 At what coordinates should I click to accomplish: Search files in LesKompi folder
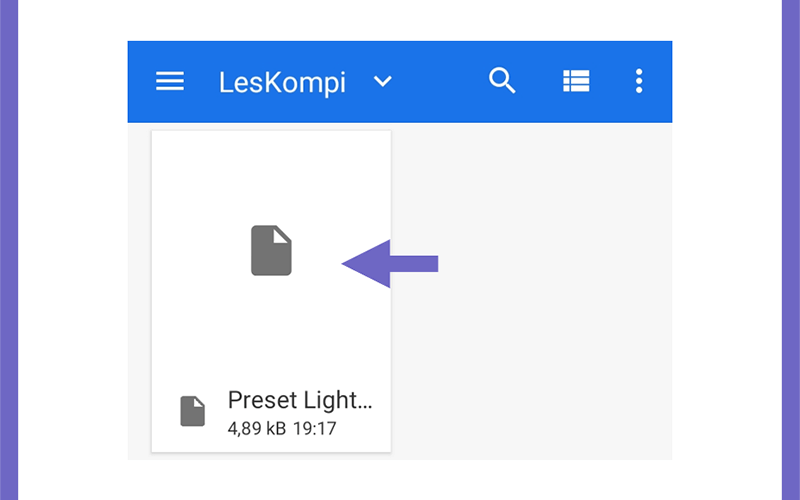pyautogui.click(x=502, y=81)
